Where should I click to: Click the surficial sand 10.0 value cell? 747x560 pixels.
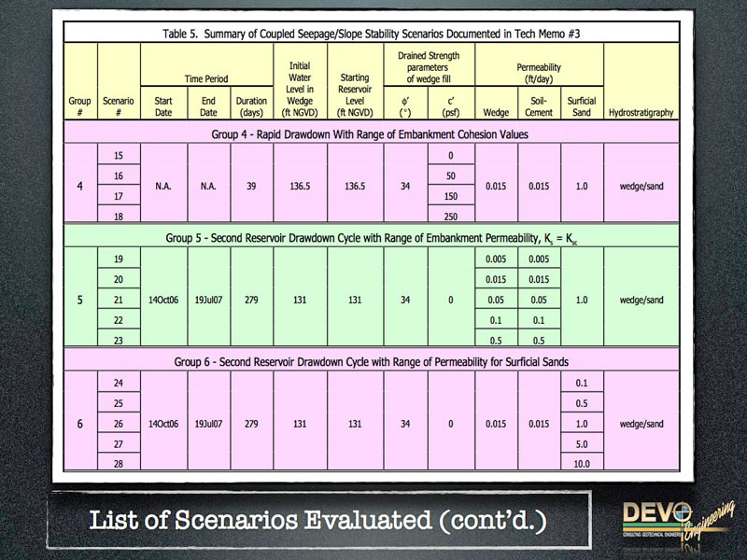[x=582, y=464]
